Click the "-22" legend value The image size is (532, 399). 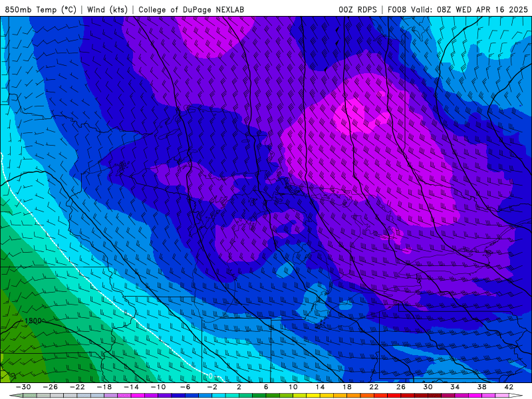click(77, 387)
